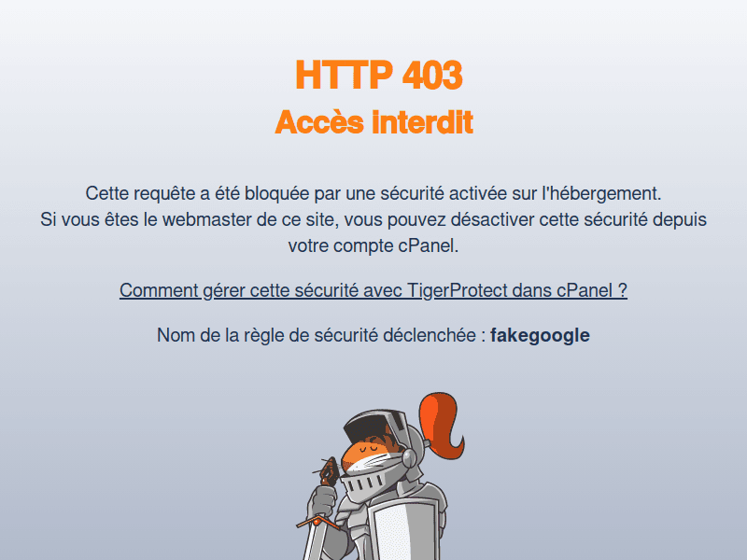The image size is (747, 560).
Task: Click the knight tiger mascot image
Action: [381, 476]
